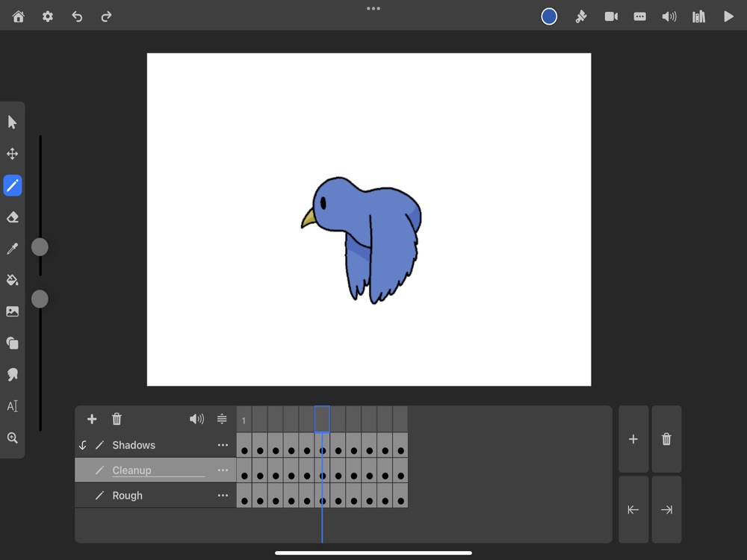Select the move/transform tool
The width and height of the screenshot is (747, 560).
(x=13, y=154)
